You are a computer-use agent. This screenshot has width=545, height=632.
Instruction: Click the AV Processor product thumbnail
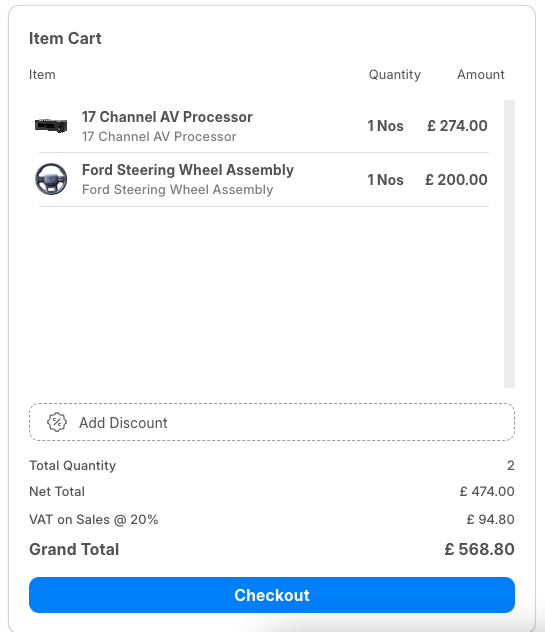coord(51,126)
